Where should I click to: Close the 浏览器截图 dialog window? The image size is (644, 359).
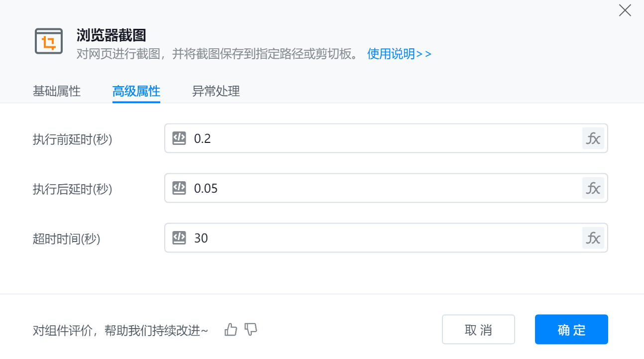click(x=625, y=10)
